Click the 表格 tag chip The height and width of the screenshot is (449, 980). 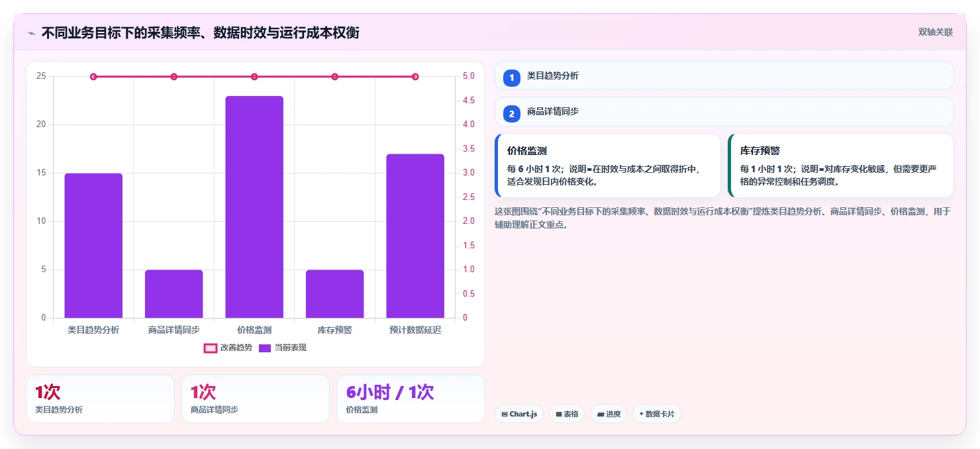(x=567, y=414)
